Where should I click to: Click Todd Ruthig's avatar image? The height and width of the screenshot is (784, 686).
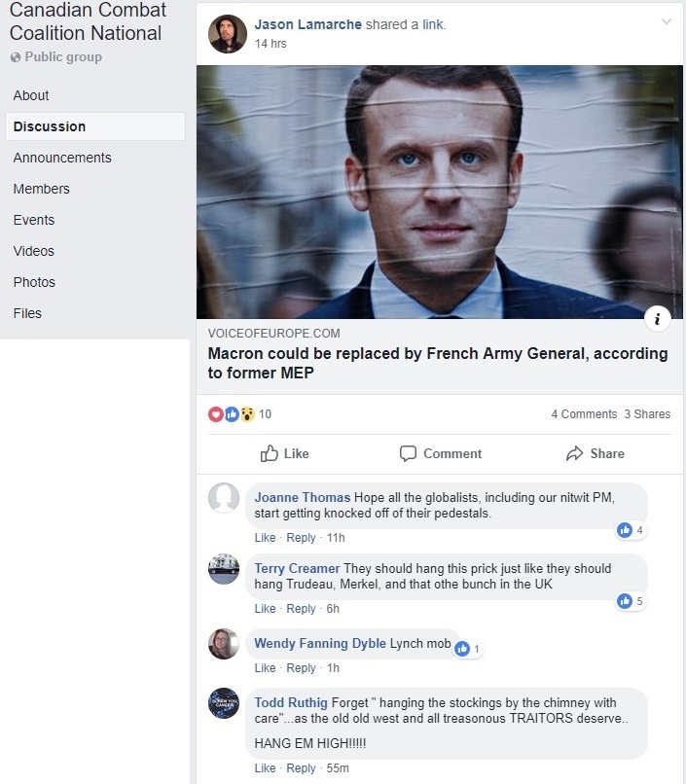(x=224, y=703)
